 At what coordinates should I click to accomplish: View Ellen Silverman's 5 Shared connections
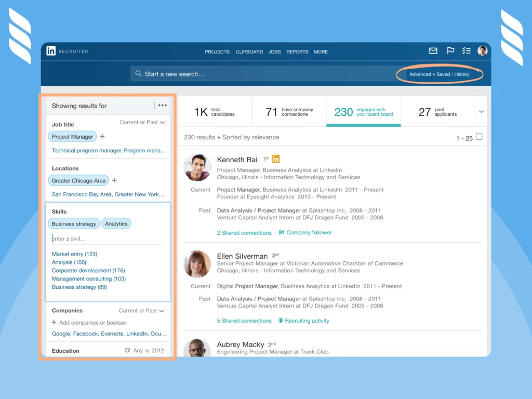(244, 321)
